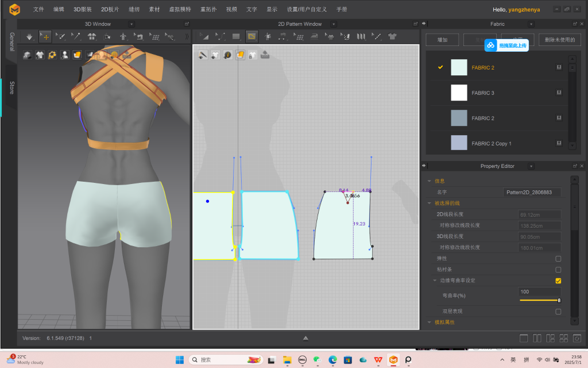Viewport: 588px width, 368px height.
Task: Click the avatar display icon in 3D window
Action: pos(64,55)
